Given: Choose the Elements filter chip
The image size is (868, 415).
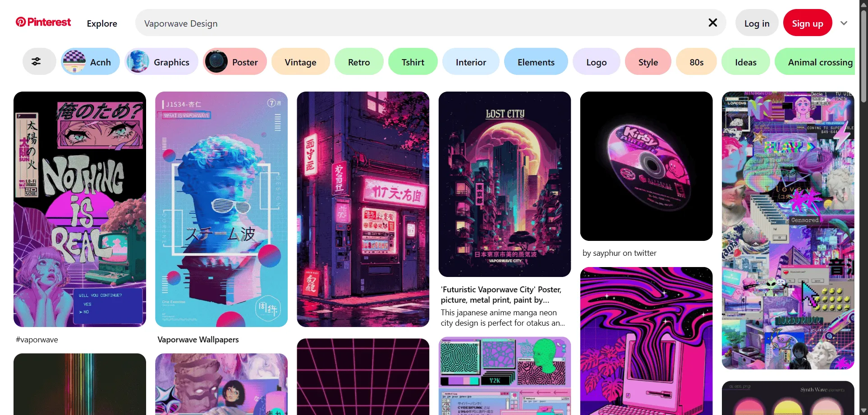Looking at the screenshot, I should [x=536, y=62].
